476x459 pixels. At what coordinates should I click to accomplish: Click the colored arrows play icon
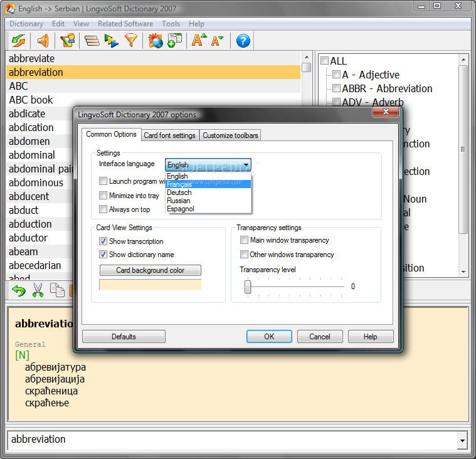[111, 41]
